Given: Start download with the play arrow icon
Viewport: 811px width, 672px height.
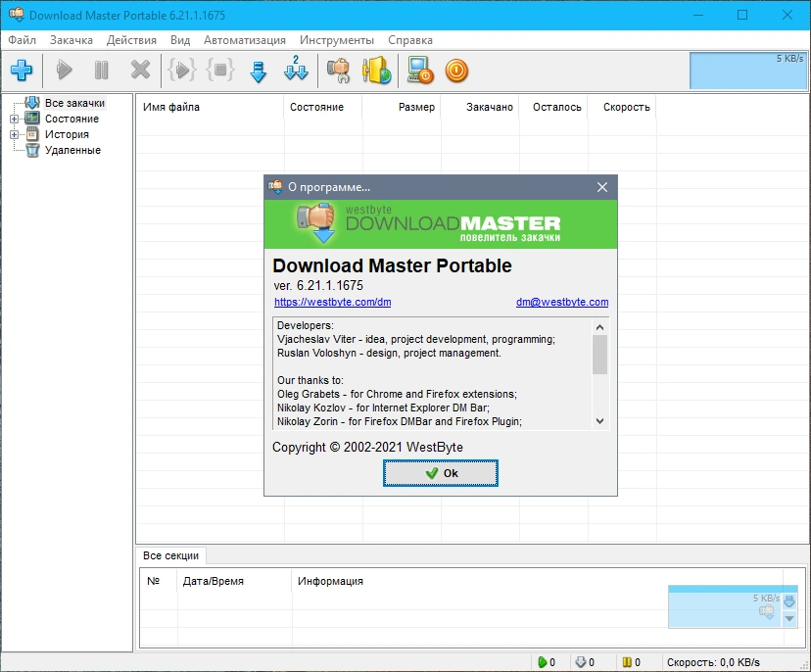Looking at the screenshot, I should tap(64, 70).
